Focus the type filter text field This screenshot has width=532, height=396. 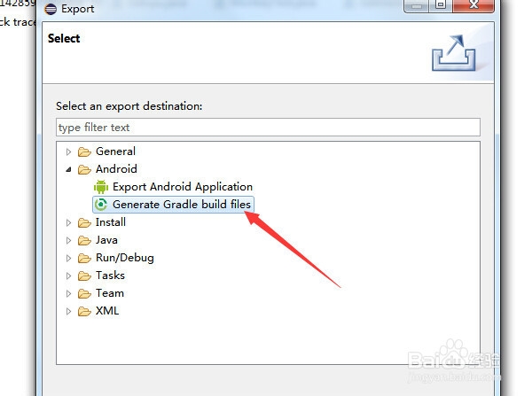268,128
